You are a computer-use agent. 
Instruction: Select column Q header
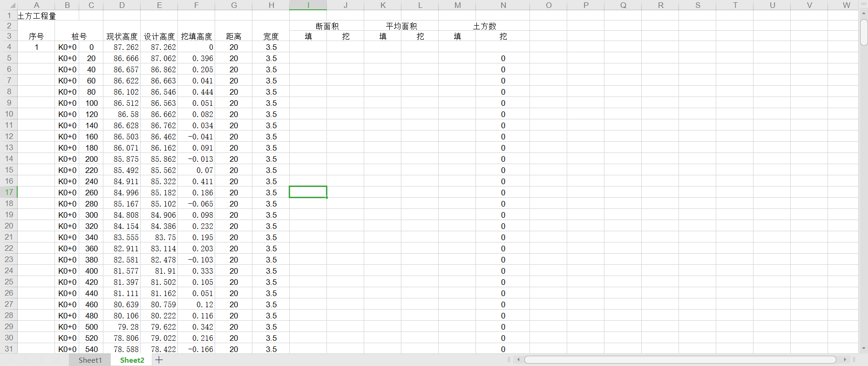[623, 5]
